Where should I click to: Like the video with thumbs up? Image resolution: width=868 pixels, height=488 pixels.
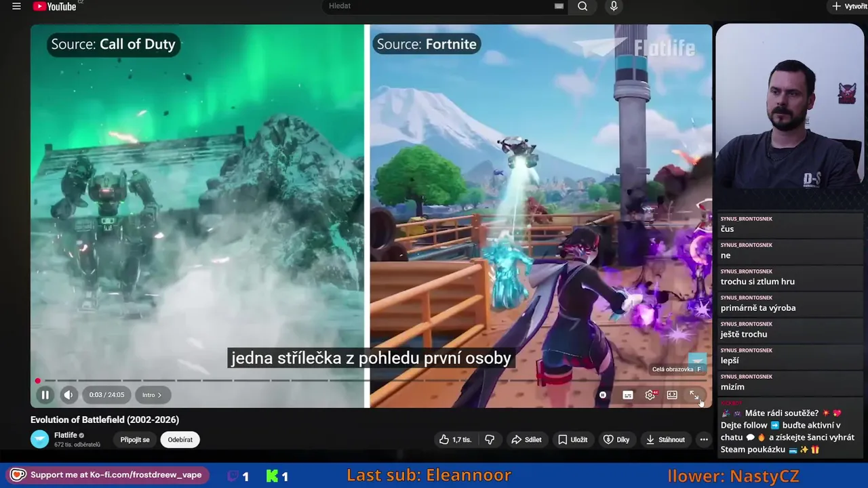tap(455, 440)
